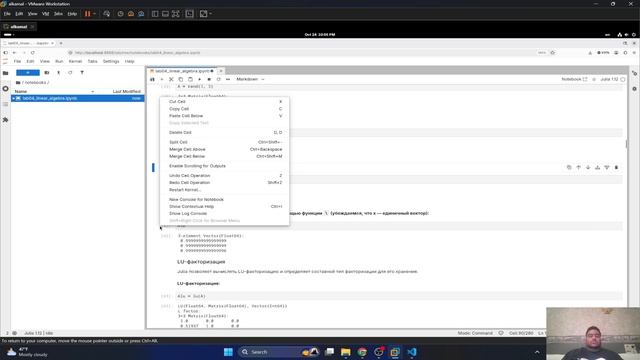Open the Extension Manager puzzle icon in sidebar
The width and height of the screenshot is (640, 360).
[5, 120]
